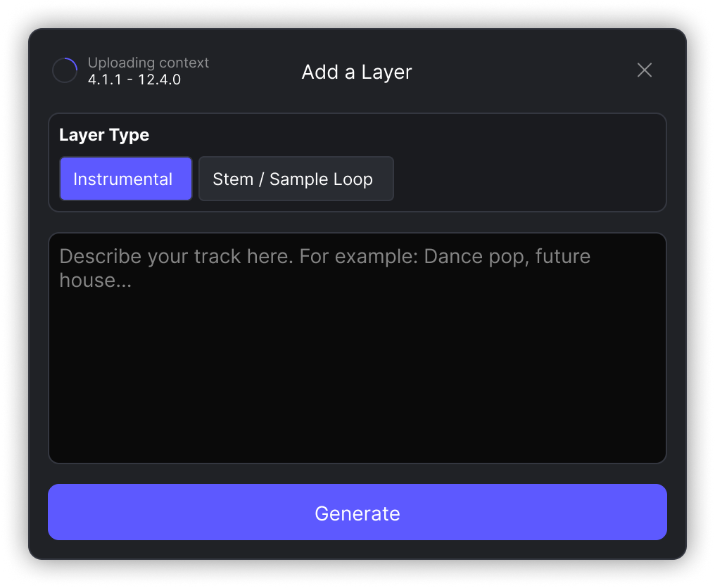Click the blank area right of Stem / Sample Loop
Viewport: 715px width, 588px height.
coord(528,179)
